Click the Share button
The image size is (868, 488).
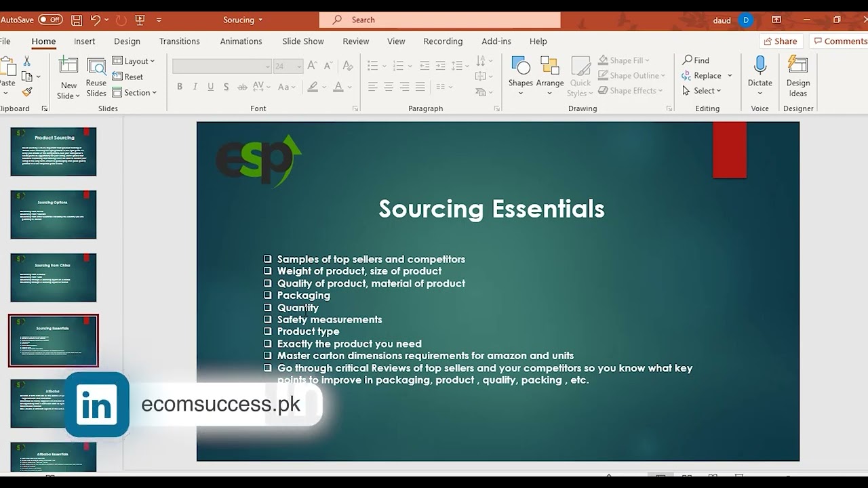pos(781,41)
